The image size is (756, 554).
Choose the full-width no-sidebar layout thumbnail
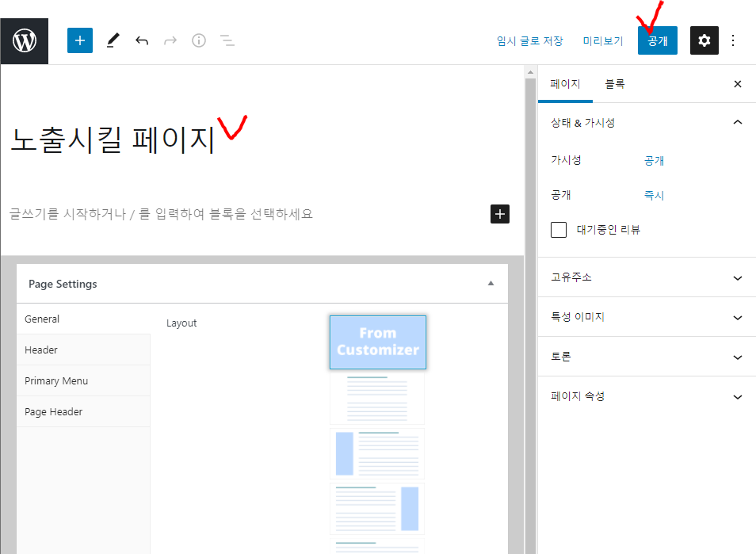377,399
